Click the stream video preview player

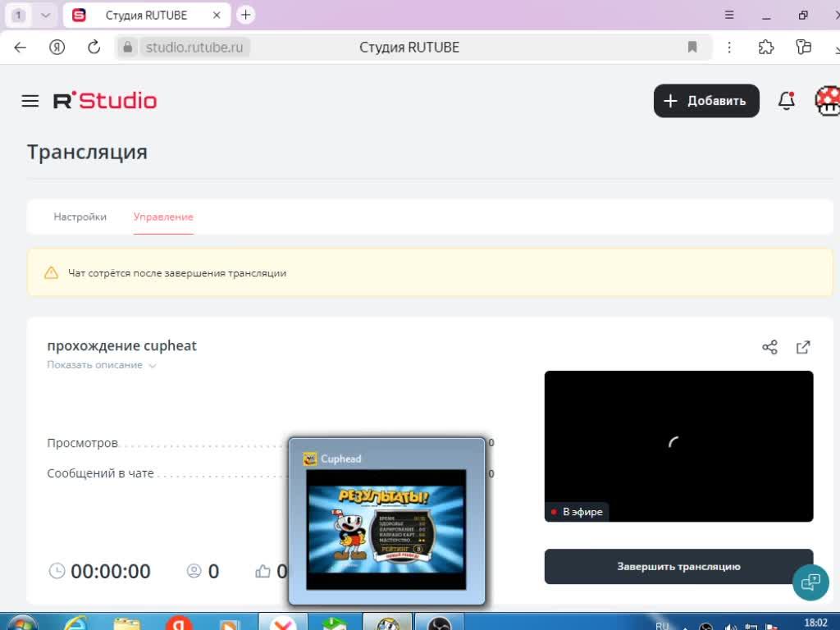pyautogui.click(x=678, y=445)
